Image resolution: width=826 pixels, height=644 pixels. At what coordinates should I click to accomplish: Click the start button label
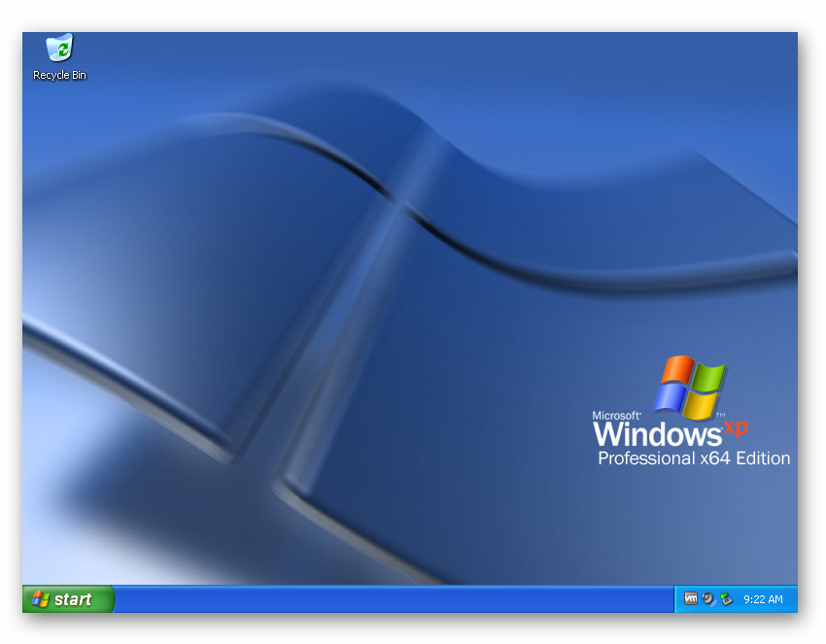[x=73, y=599]
